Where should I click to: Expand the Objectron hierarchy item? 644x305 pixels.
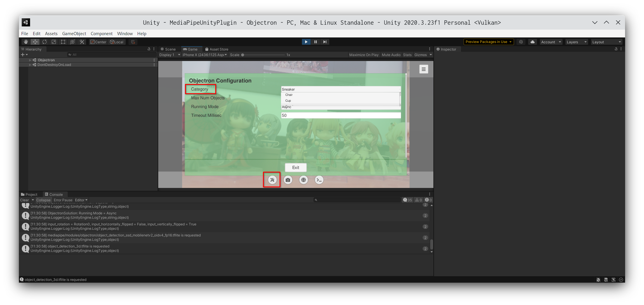(30, 60)
